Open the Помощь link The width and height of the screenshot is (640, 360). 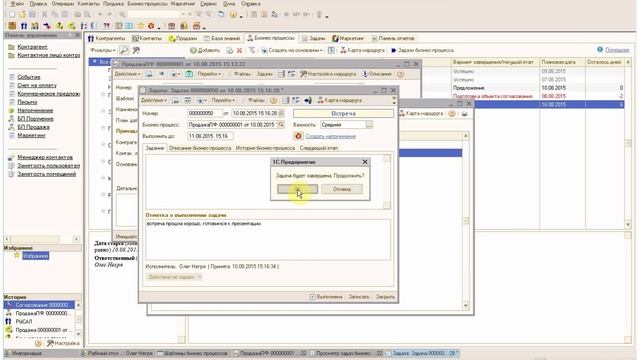pos(617,50)
